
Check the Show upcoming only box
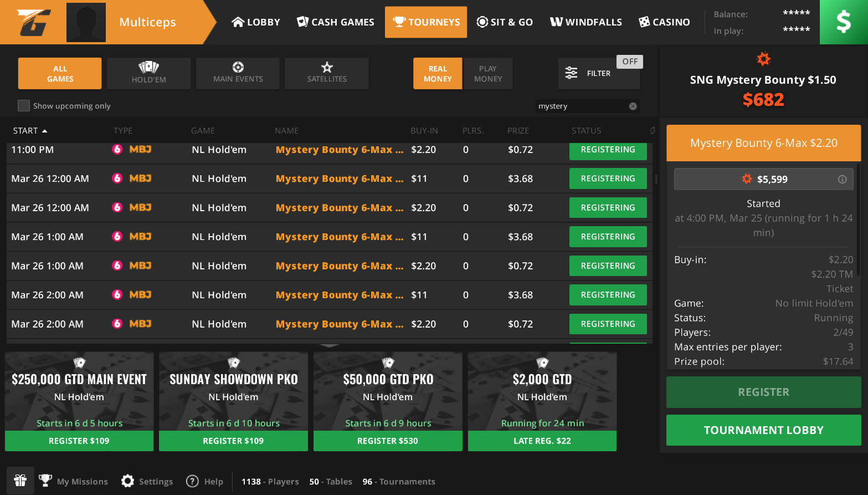pos(24,106)
